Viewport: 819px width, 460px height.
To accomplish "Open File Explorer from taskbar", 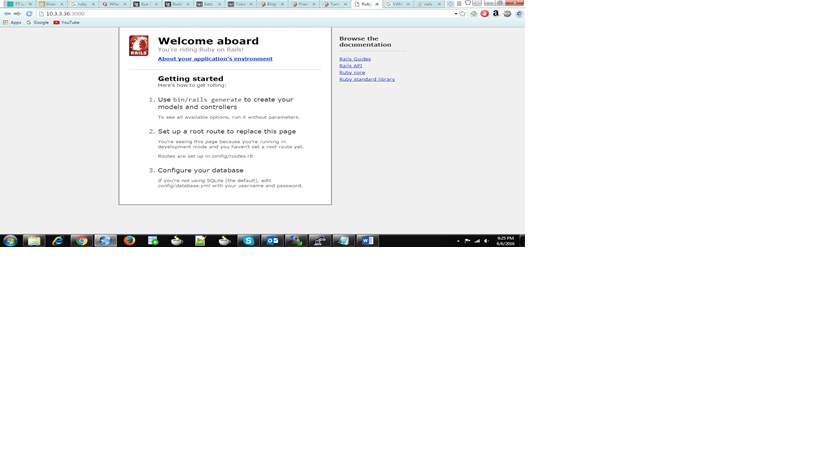I will pyautogui.click(x=34, y=241).
